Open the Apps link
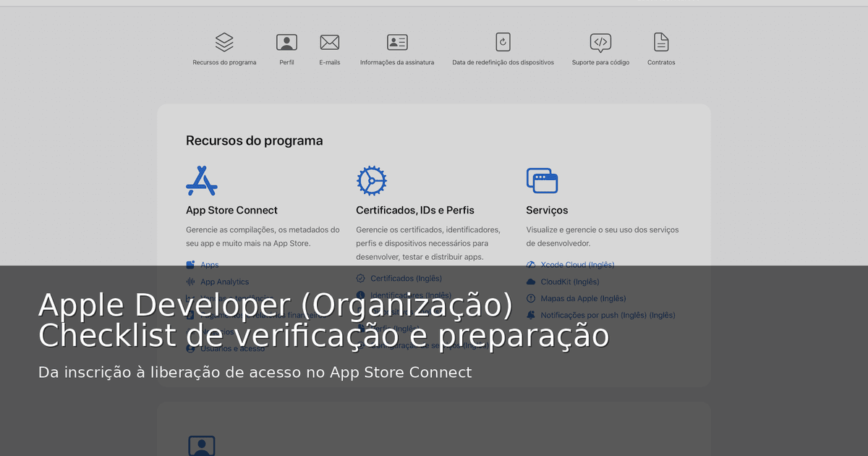Image resolution: width=868 pixels, height=456 pixels. pos(210,265)
